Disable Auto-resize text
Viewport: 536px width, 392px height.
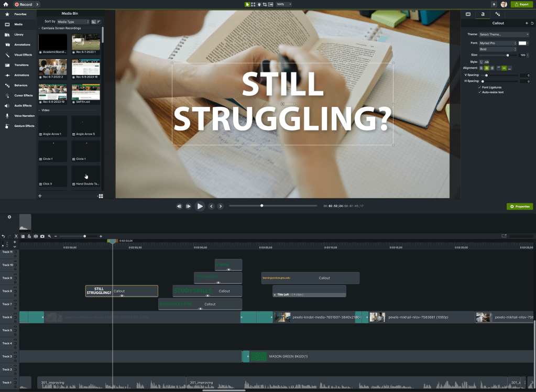479,93
